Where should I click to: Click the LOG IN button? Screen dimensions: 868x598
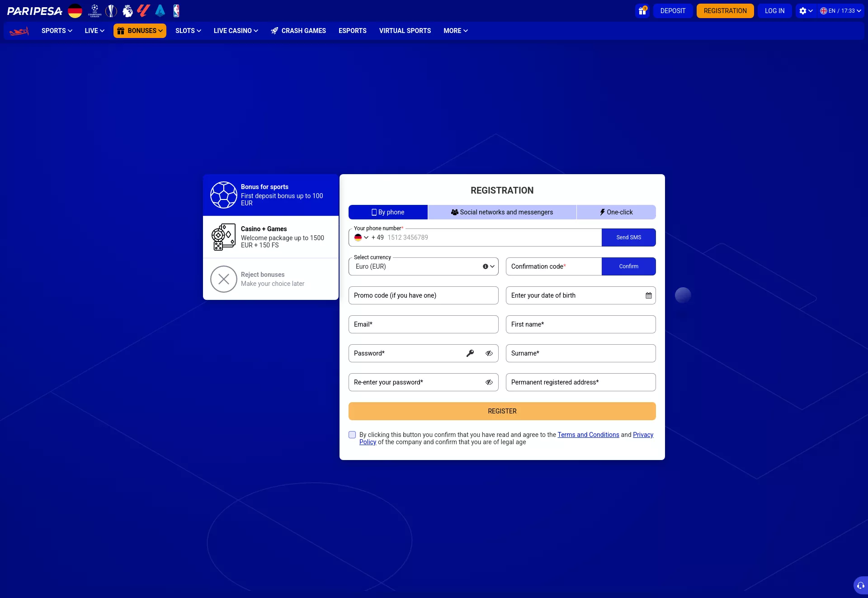[775, 11]
